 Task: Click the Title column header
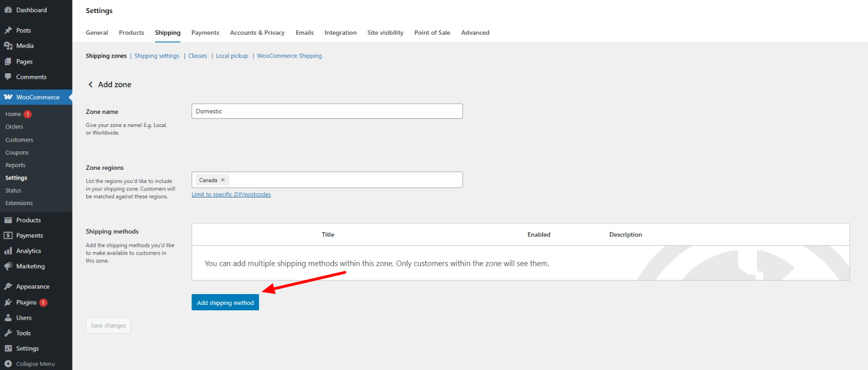(328, 235)
